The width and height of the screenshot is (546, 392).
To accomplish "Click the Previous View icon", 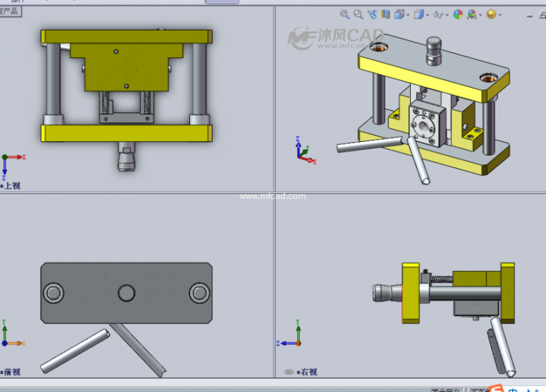I will (372, 14).
